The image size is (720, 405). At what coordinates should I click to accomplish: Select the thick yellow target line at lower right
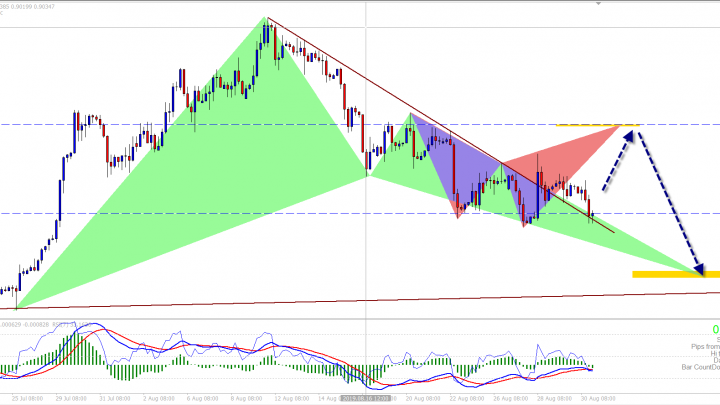(668, 273)
